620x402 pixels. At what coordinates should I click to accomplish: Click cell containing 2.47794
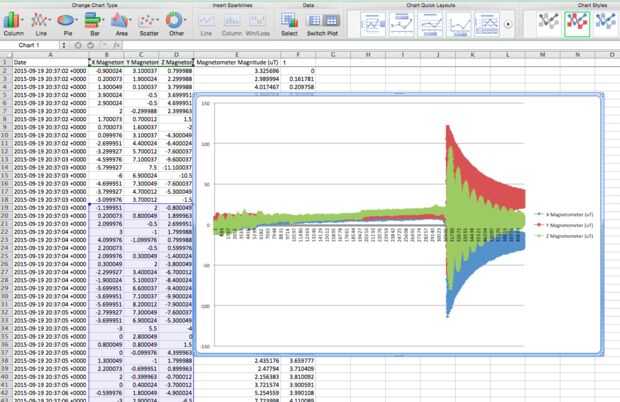[237, 368]
